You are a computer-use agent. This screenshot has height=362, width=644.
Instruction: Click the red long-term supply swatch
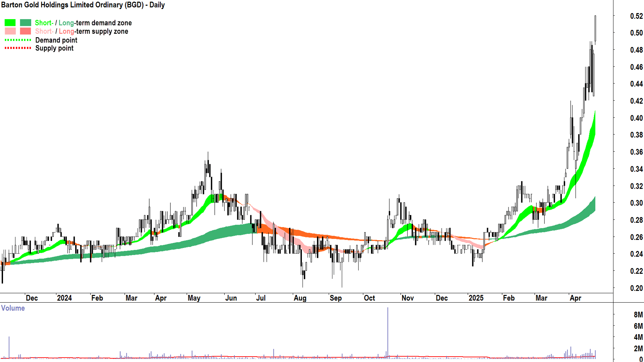pos(25,31)
